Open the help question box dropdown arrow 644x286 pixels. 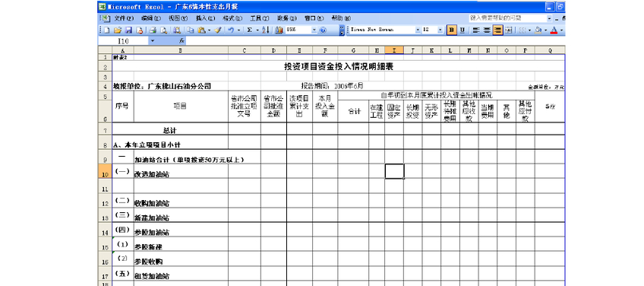549,18
